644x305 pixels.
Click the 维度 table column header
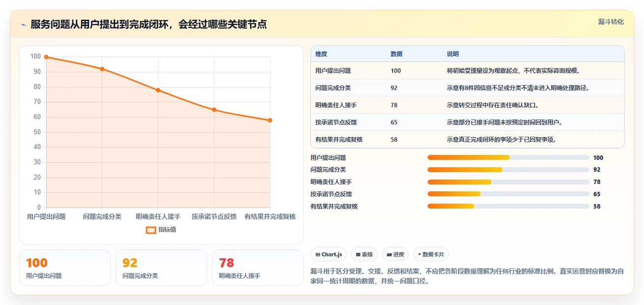point(321,54)
